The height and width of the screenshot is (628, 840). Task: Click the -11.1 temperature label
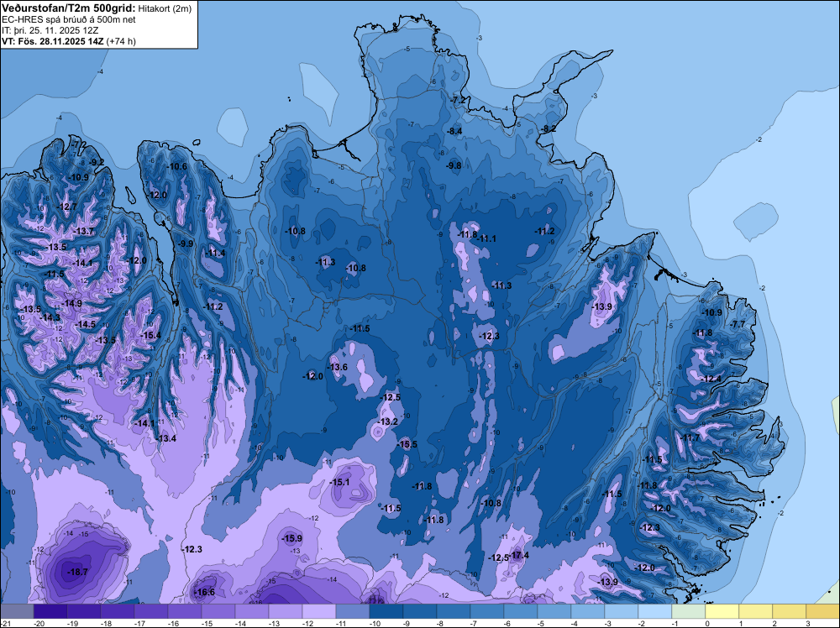[486, 238]
